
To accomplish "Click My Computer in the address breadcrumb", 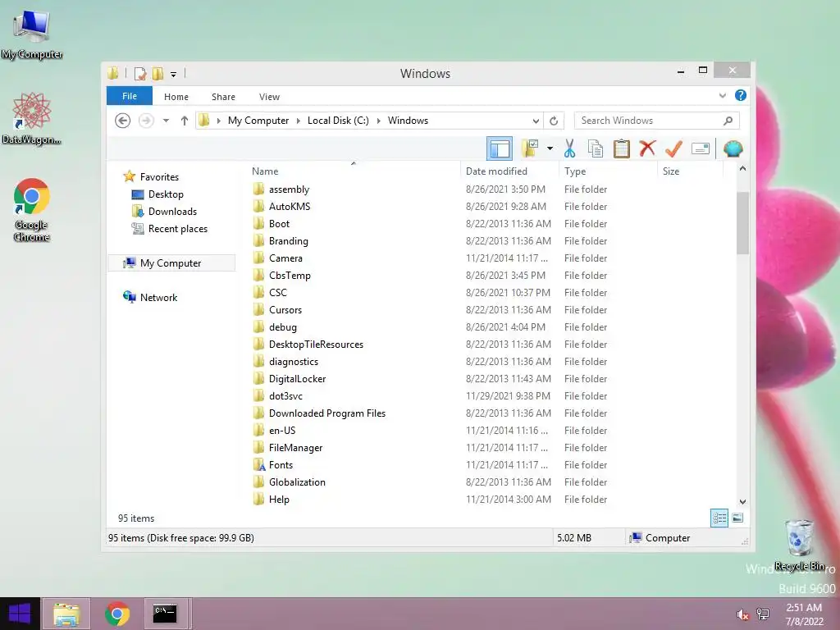I will click(x=258, y=121).
